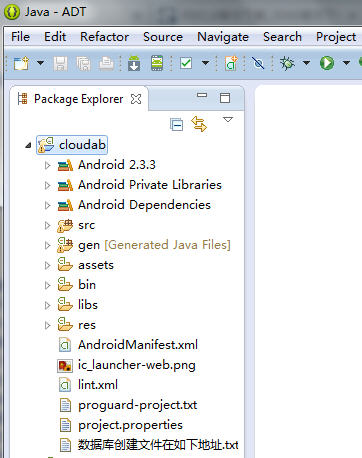Click the Collapse All icon
The height and width of the screenshot is (458, 362).
(x=176, y=124)
